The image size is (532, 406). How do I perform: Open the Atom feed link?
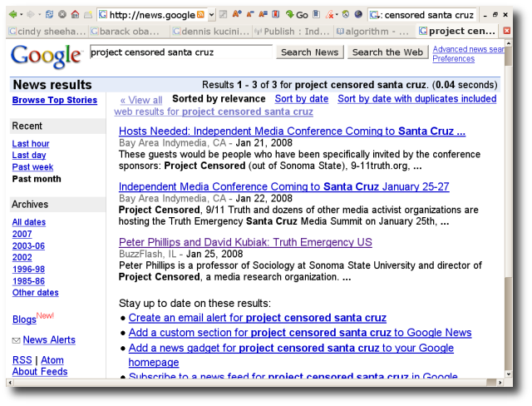click(52, 360)
